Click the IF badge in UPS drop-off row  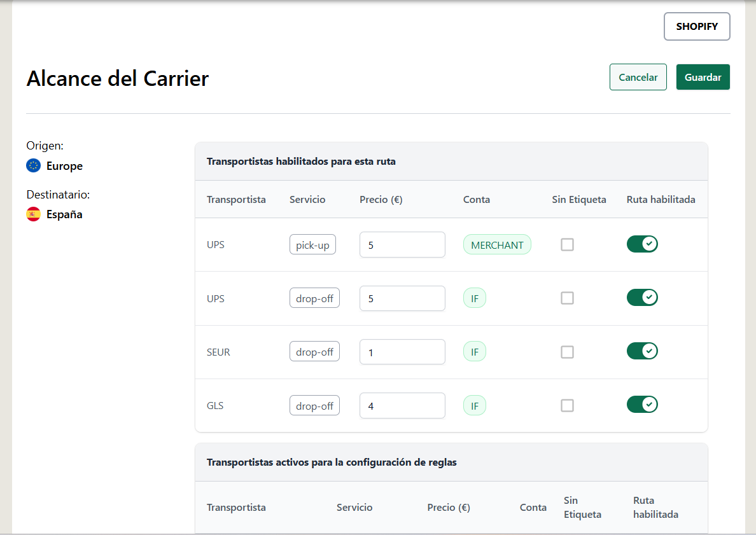point(475,298)
